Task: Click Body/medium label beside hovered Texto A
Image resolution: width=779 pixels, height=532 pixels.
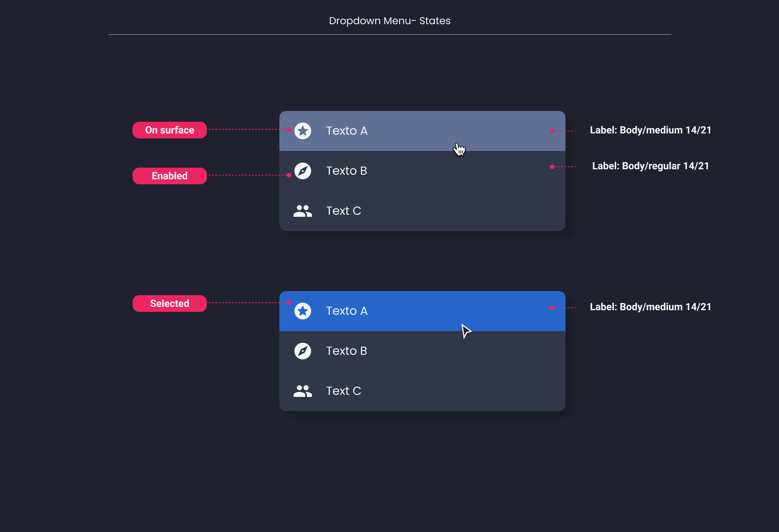Action: tap(651, 130)
